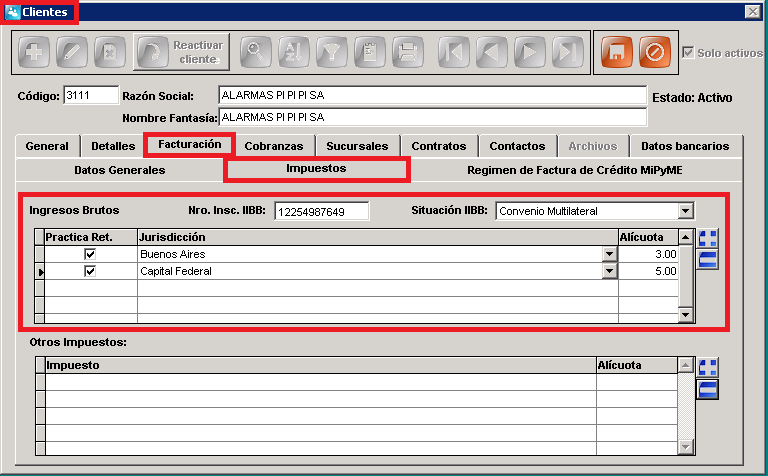
Task: Click expand icon beside Otros Impuestos grid
Action: click(707, 367)
